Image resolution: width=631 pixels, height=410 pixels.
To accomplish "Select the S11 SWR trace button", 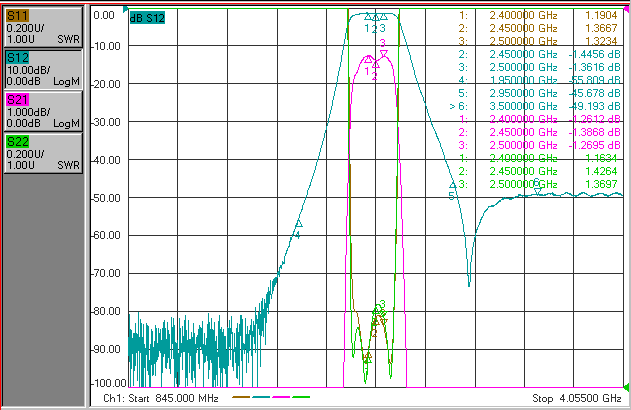I will tap(43, 27).
